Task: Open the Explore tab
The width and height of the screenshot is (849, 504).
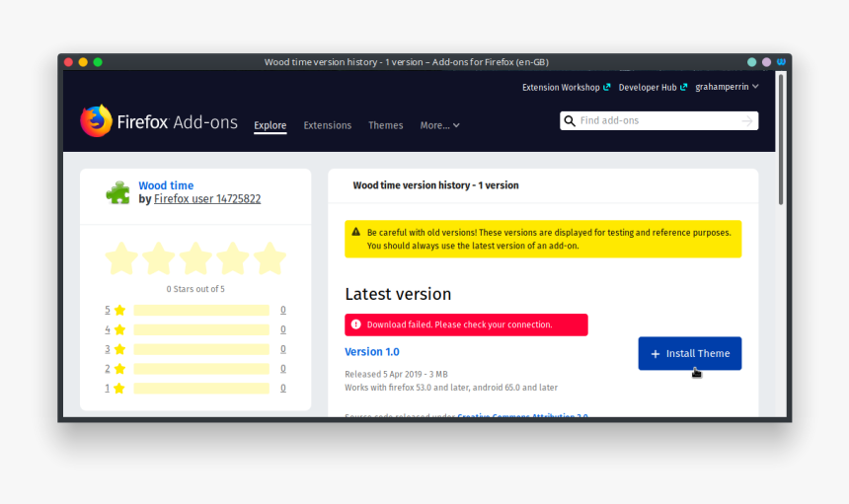Action: (270, 125)
